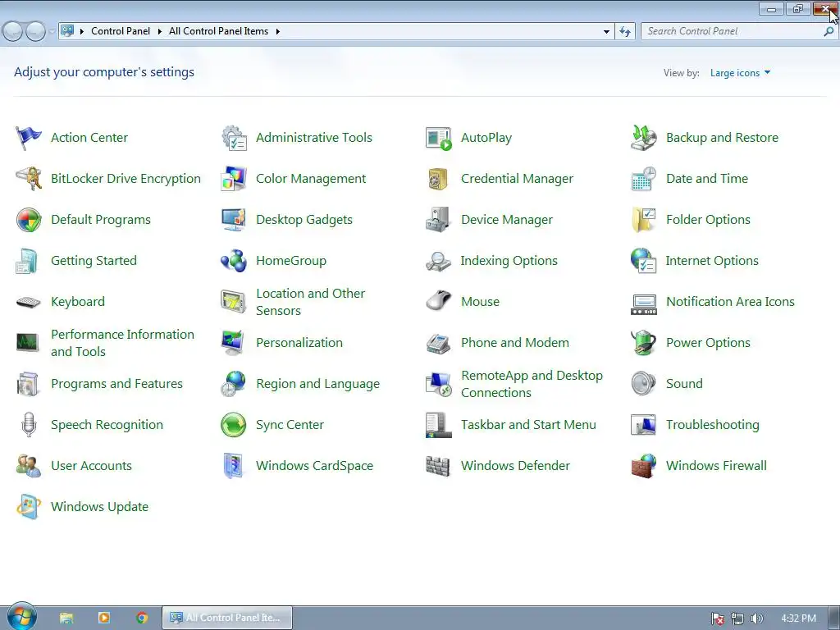This screenshot has width=840, height=630.
Task: Open the Sound speaker icon
Action: coord(643,384)
